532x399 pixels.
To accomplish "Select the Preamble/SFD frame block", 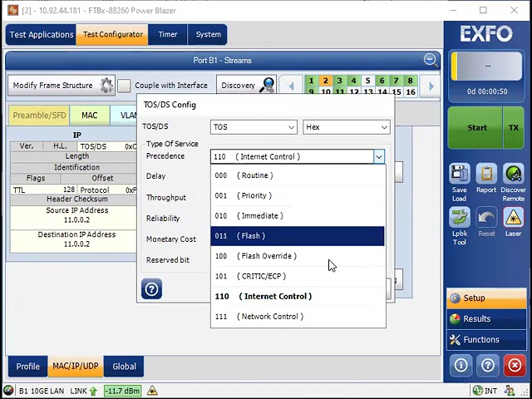I will point(39,116).
